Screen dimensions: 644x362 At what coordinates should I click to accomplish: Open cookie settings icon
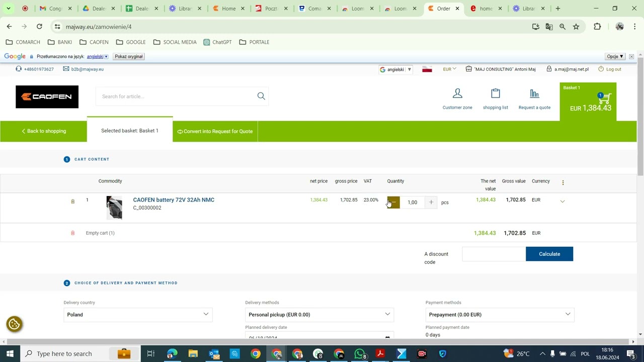point(14,324)
